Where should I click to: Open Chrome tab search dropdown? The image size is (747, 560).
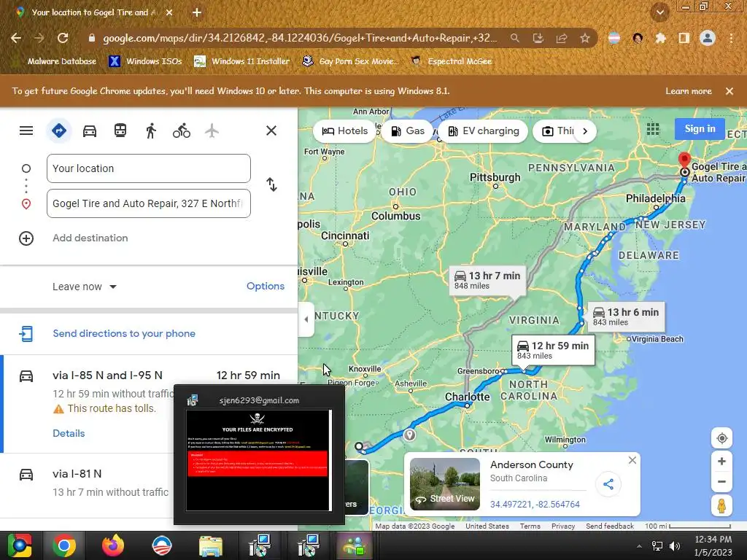tap(660, 12)
